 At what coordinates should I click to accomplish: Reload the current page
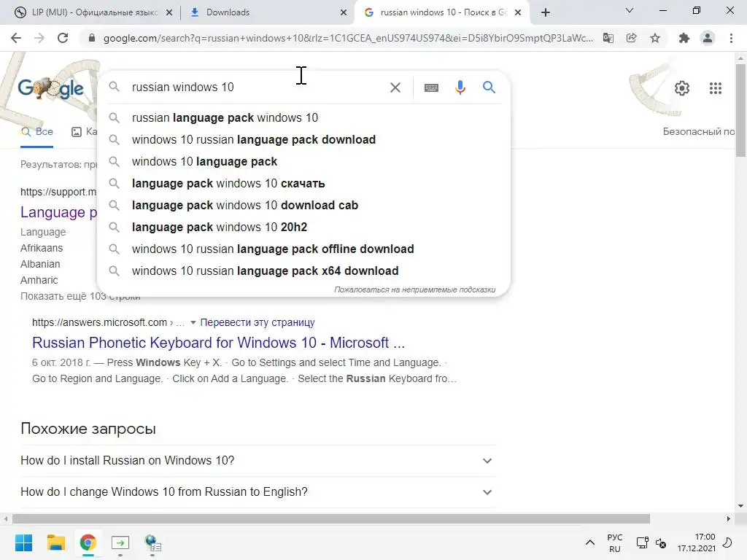[63, 38]
